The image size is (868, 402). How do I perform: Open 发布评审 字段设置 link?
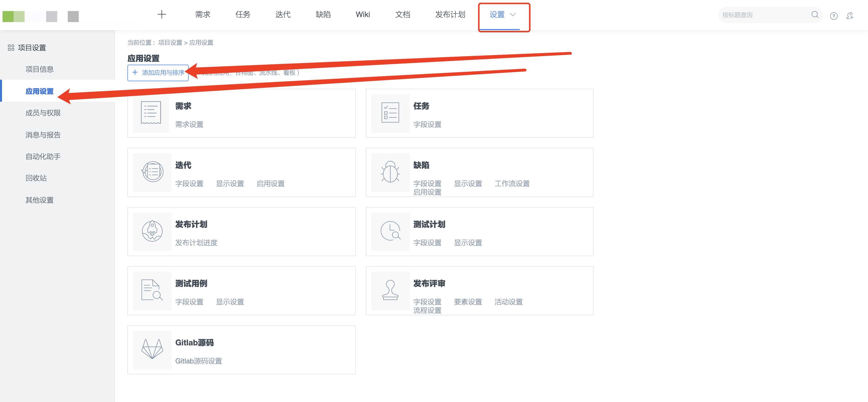[427, 302]
